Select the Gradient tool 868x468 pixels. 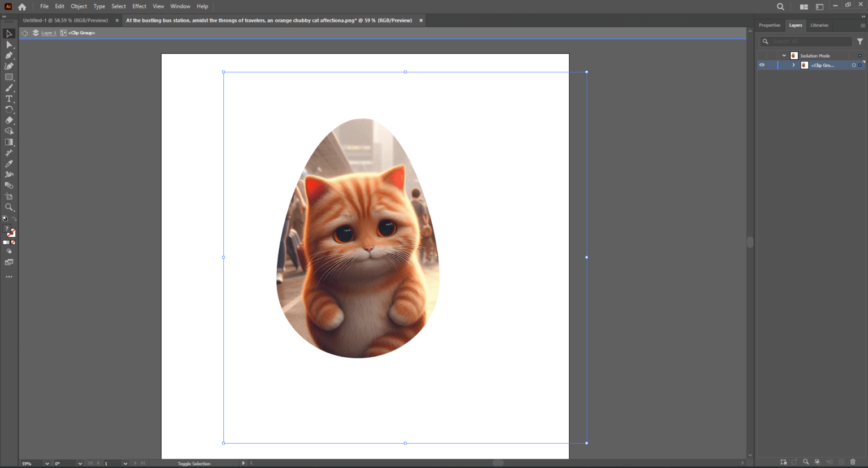[9, 141]
